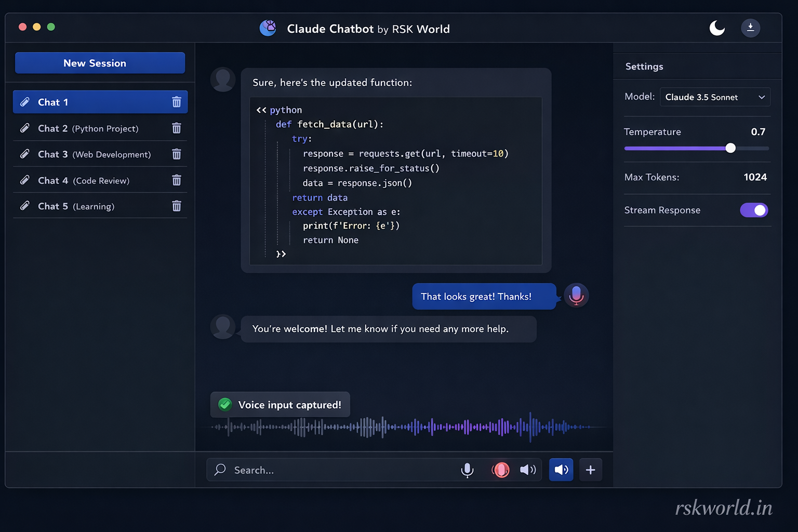Click the "except Exception as e:" code line

(x=346, y=212)
